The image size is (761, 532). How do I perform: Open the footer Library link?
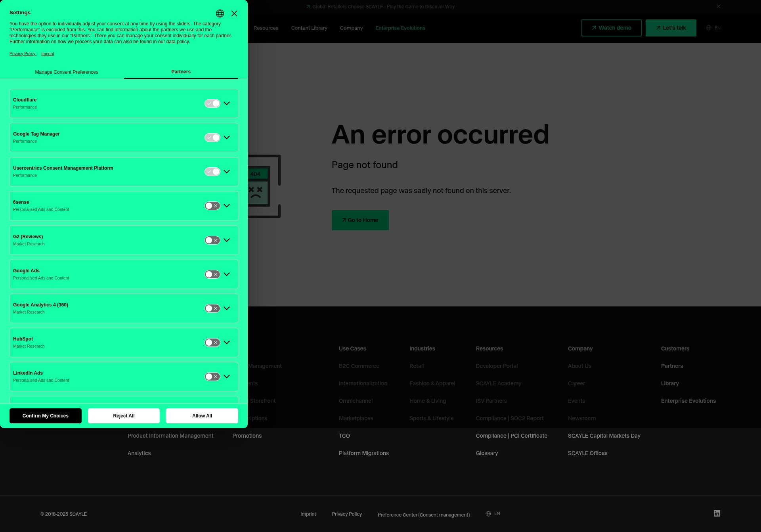(x=670, y=383)
